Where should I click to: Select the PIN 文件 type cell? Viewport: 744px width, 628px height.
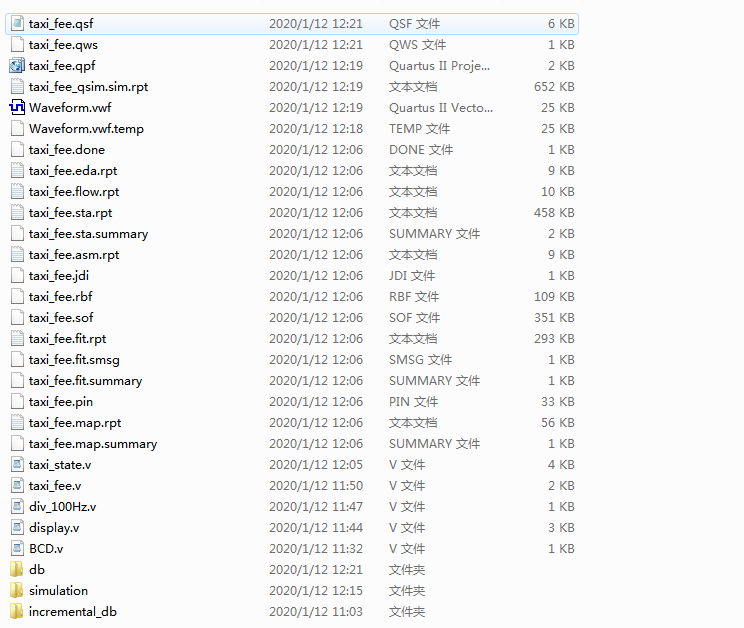pyautogui.click(x=413, y=402)
